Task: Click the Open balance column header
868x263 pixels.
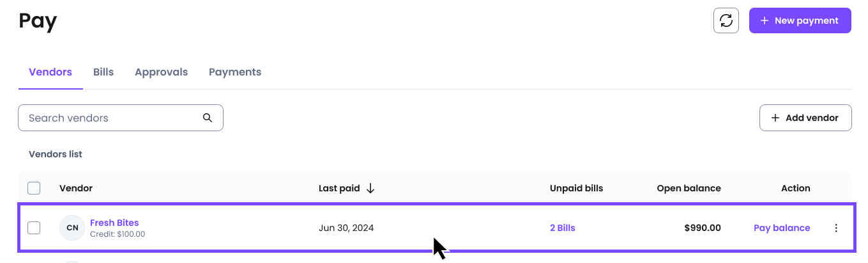Action: (689, 188)
